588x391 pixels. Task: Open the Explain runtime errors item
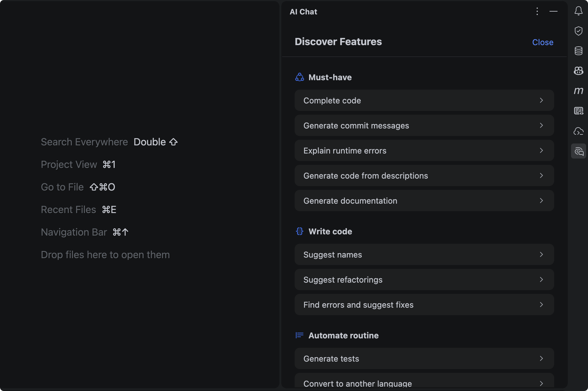tap(424, 151)
